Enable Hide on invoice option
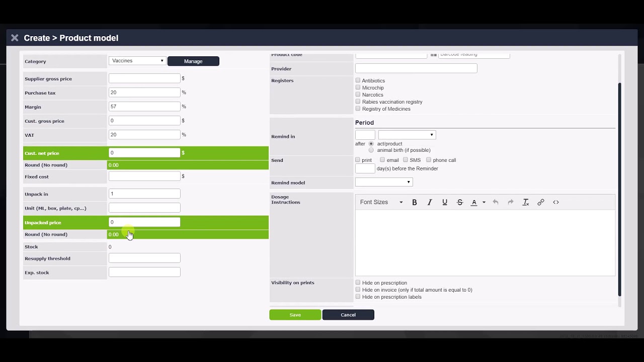644x362 pixels. coord(358,290)
